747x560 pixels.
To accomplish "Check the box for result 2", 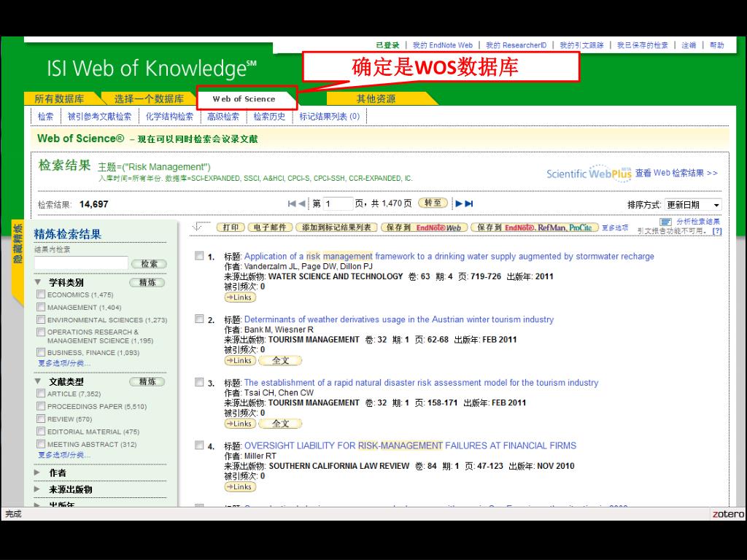I will coord(199,319).
